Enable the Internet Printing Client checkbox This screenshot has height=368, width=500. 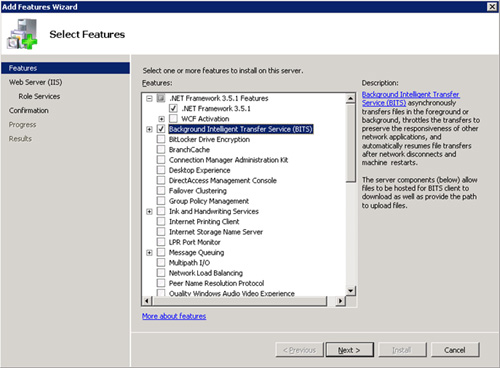coord(161,222)
